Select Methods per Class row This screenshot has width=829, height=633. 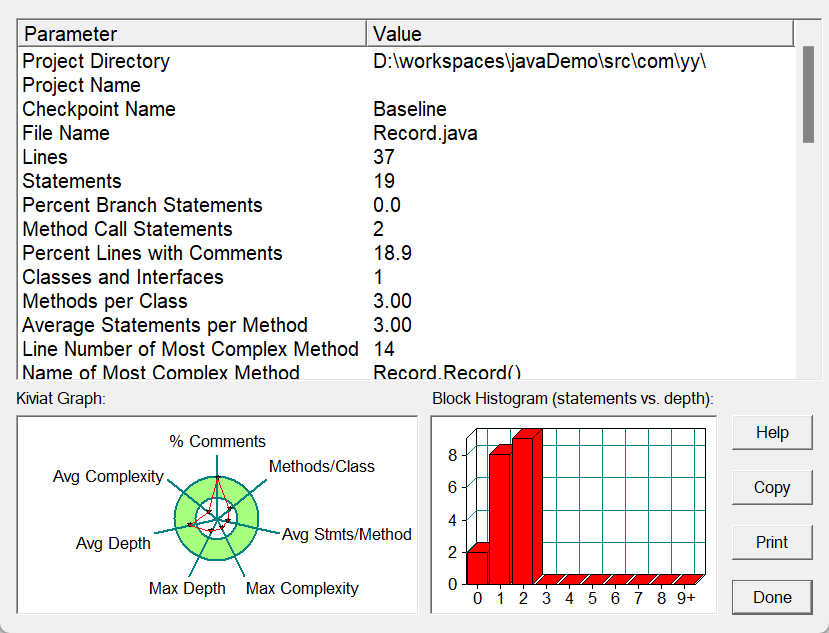click(x=407, y=301)
